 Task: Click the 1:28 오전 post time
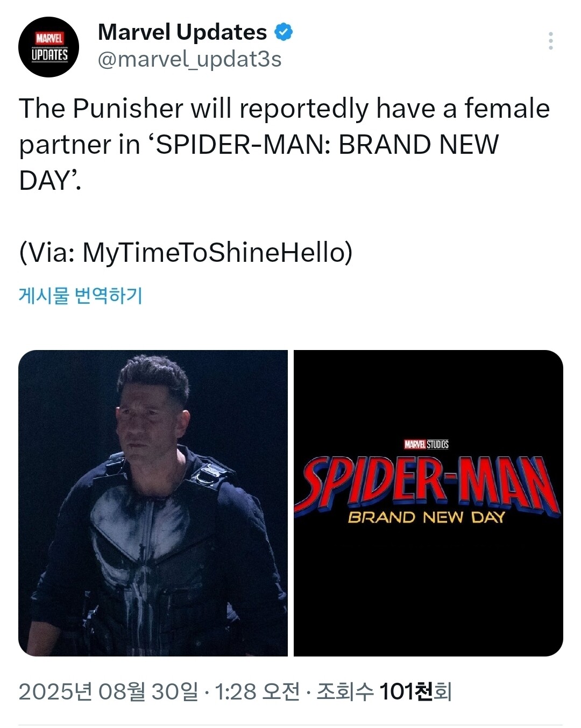257,691
